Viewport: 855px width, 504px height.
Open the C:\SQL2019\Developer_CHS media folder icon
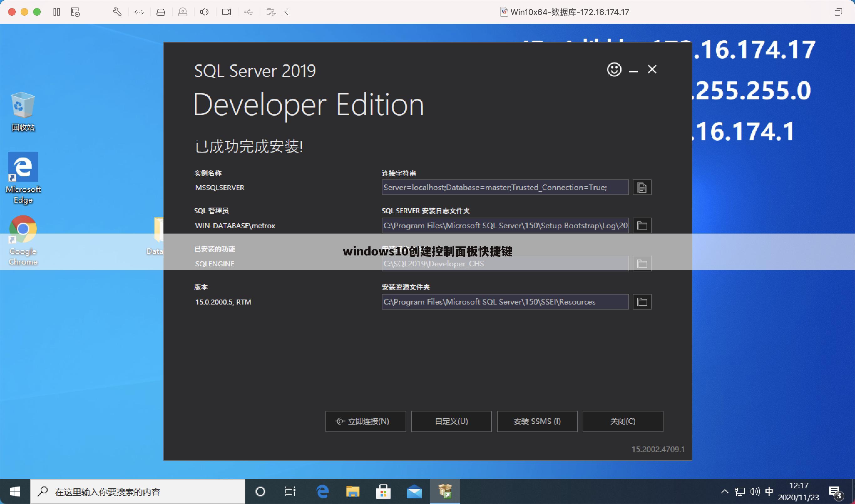(x=642, y=264)
